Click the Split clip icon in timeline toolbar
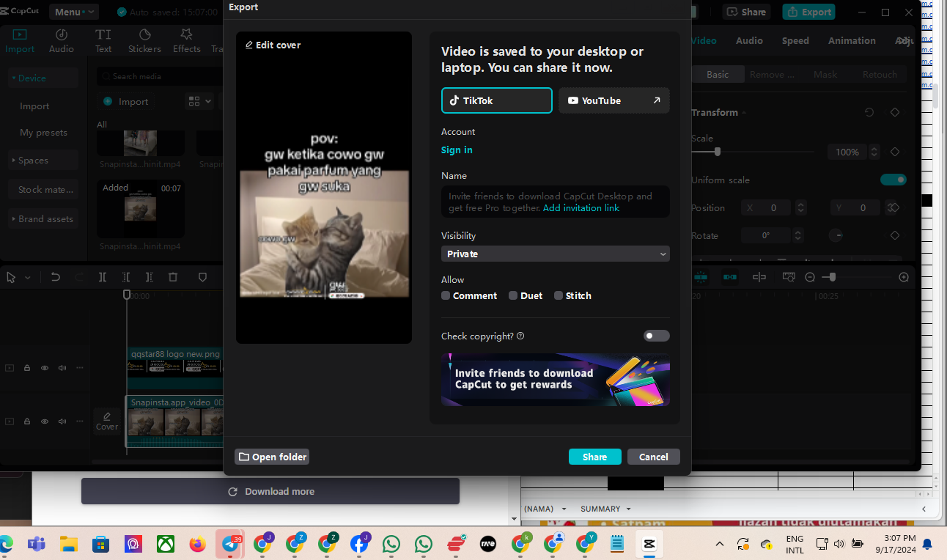 coord(103,277)
